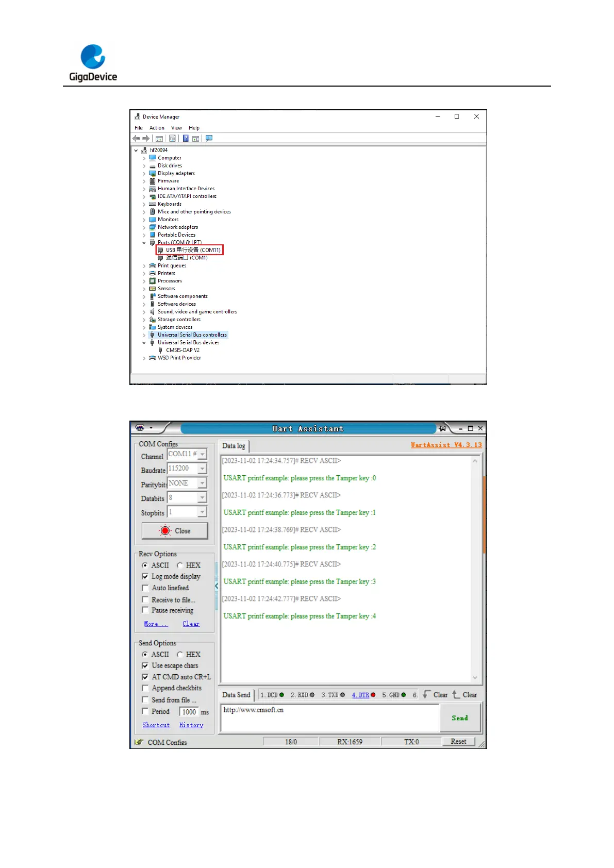Click the DCD signal indicator
Screen dimensions: 614x868
tap(281, 695)
